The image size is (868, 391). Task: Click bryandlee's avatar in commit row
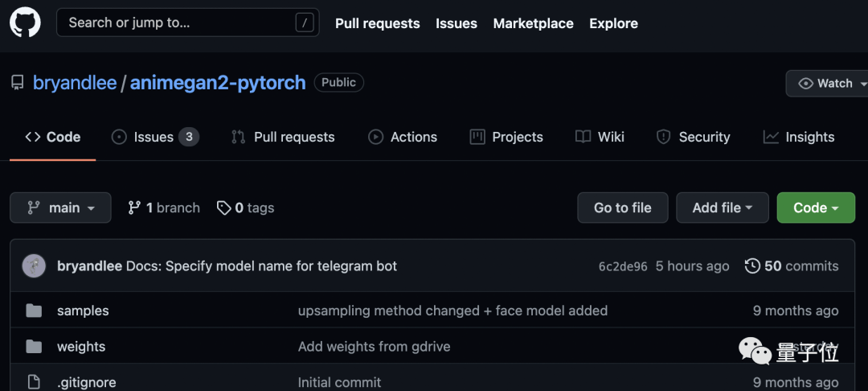(34, 266)
